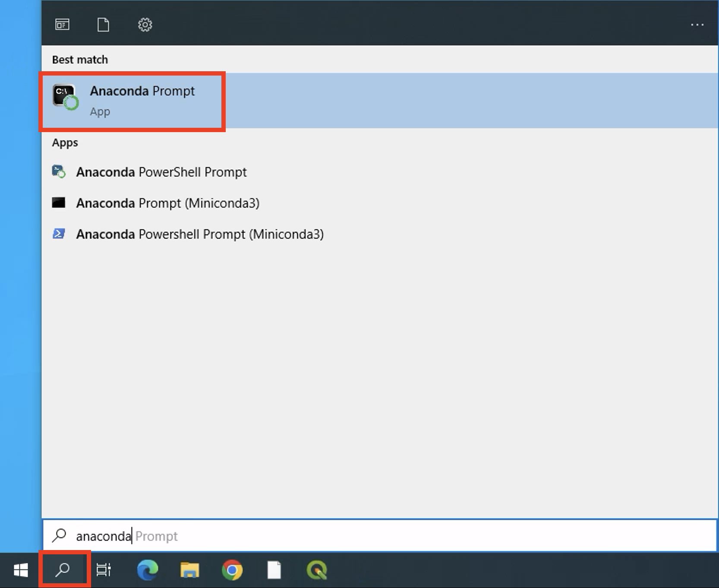Image resolution: width=719 pixels, height=588 pixels.
Task: Open Microsoft Edge from the taskbar
Action: (147, 570)
